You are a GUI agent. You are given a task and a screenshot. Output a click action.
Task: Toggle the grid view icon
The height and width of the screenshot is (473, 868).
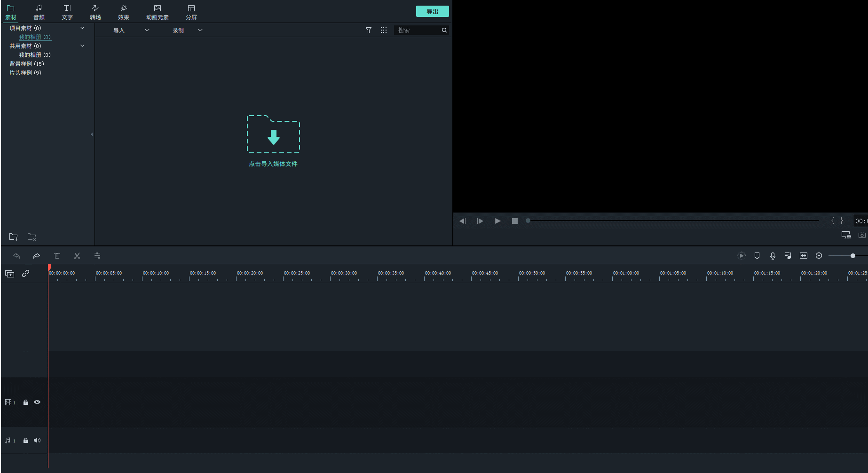pyautogui.click(x=384, y=30)
